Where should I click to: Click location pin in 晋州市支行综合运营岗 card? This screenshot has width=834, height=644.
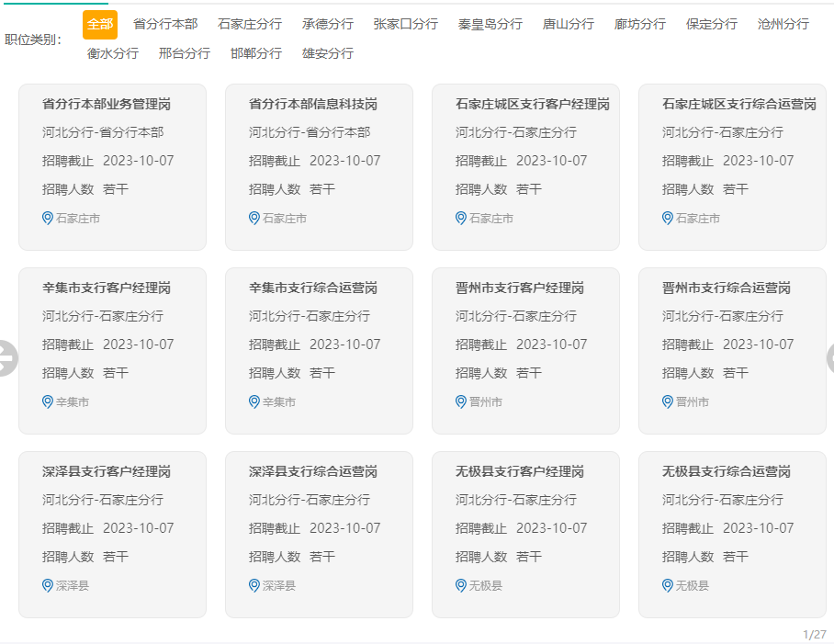click(x=668, y=401)
